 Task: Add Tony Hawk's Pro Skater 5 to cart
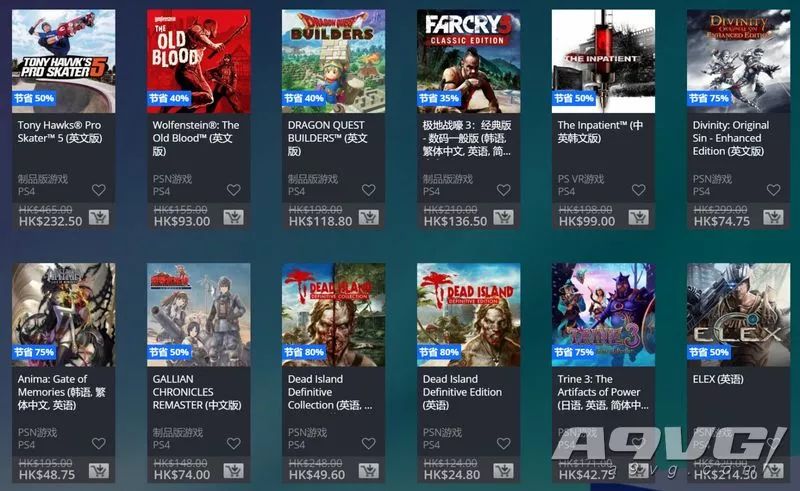pos(99,217)
